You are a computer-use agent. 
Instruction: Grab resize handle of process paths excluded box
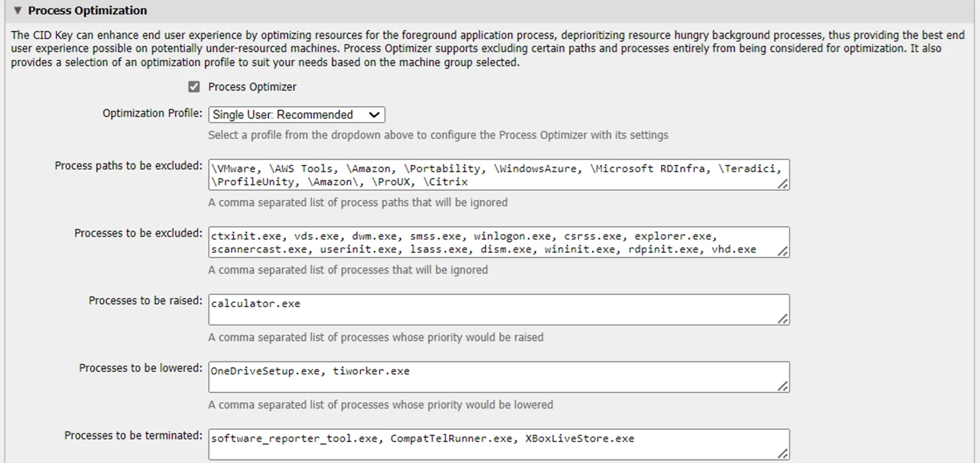click(783, 184)
